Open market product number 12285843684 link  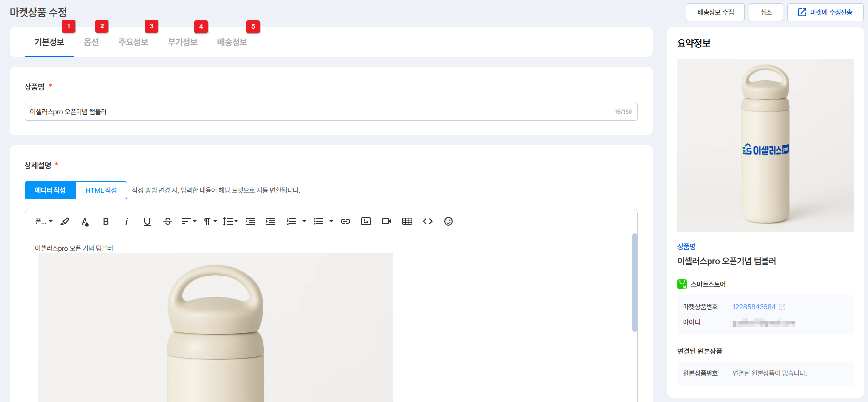pos(754,307)
